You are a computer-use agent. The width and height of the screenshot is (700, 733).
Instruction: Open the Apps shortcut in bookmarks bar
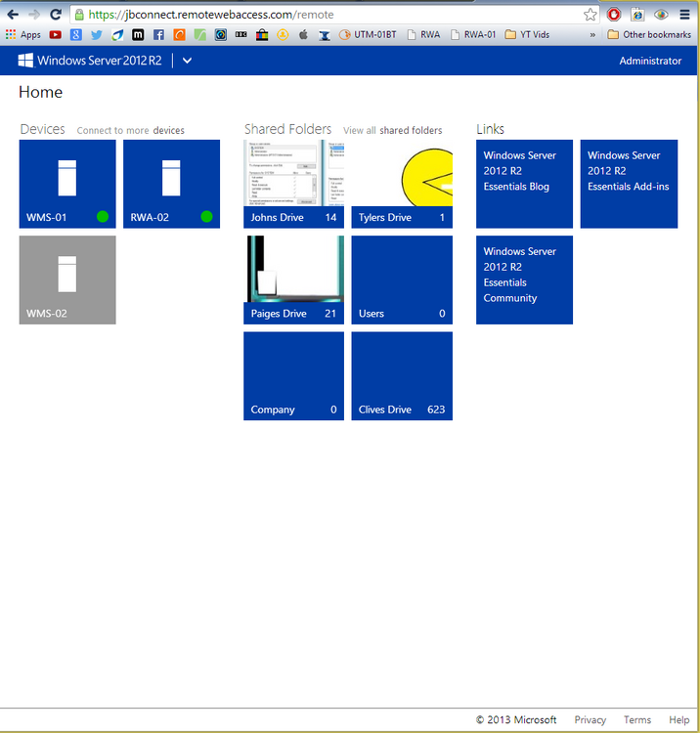[23, 34]
